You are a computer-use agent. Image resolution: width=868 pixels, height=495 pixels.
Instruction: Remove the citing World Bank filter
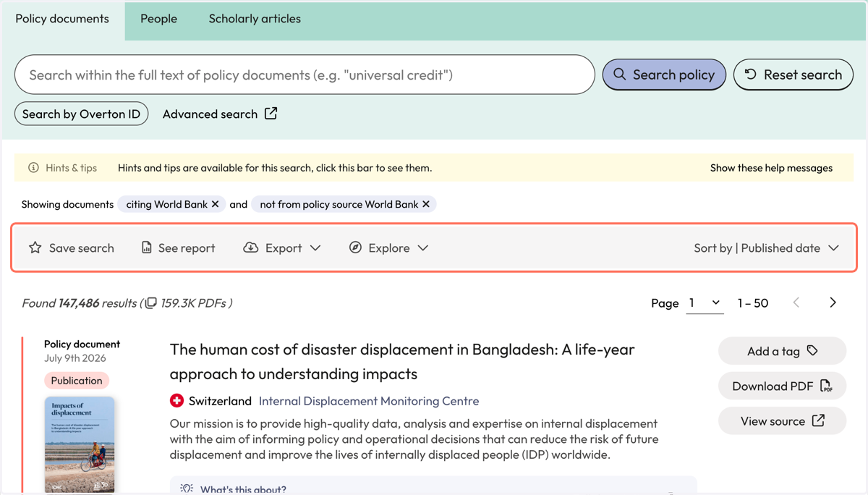coord(215,204)
